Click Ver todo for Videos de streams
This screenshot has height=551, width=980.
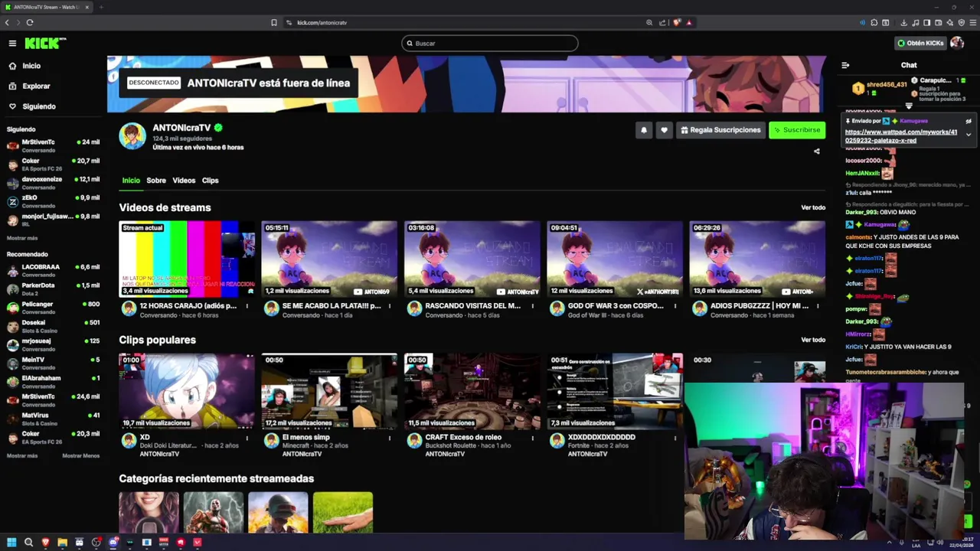click(x=813, y=207)
